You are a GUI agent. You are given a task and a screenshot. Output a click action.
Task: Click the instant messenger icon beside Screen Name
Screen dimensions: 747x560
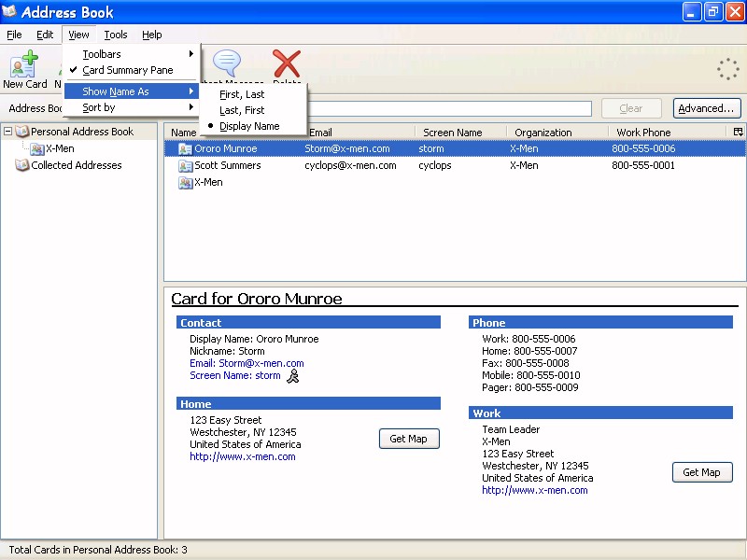click(x=293, y=376)
